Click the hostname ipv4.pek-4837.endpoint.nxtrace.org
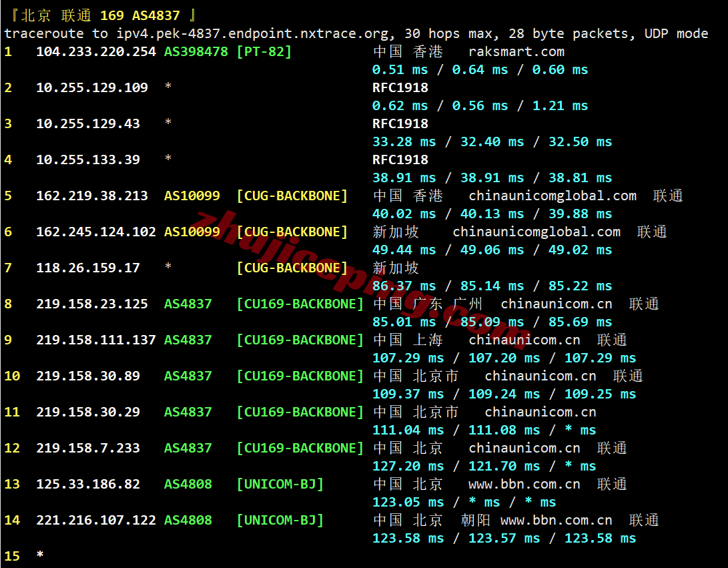Image resolution: width=728 pixels, height=568 pixels. coord(252,34)
